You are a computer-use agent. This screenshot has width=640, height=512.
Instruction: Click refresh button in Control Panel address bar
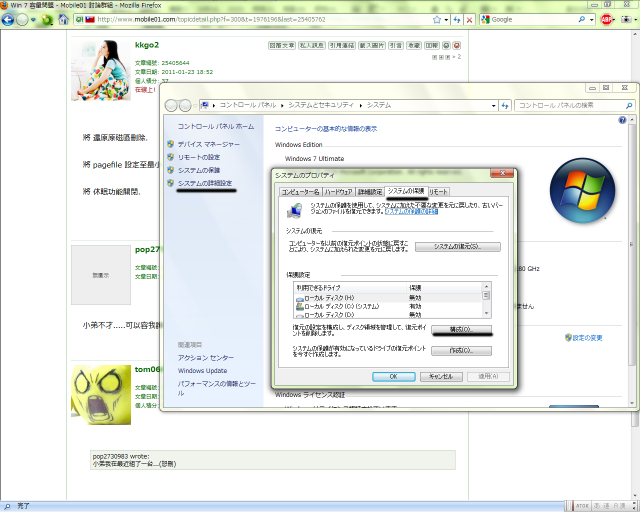505,105
